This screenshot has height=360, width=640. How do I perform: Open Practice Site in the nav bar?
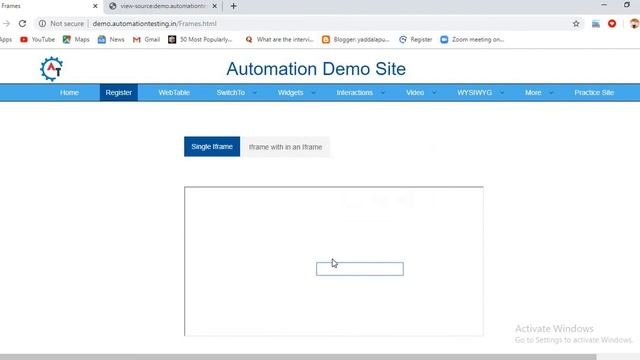(594, 93)
